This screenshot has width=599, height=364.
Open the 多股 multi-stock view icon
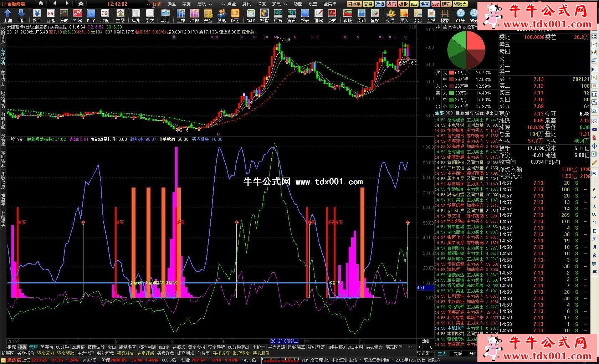click(x=348, y=16)
